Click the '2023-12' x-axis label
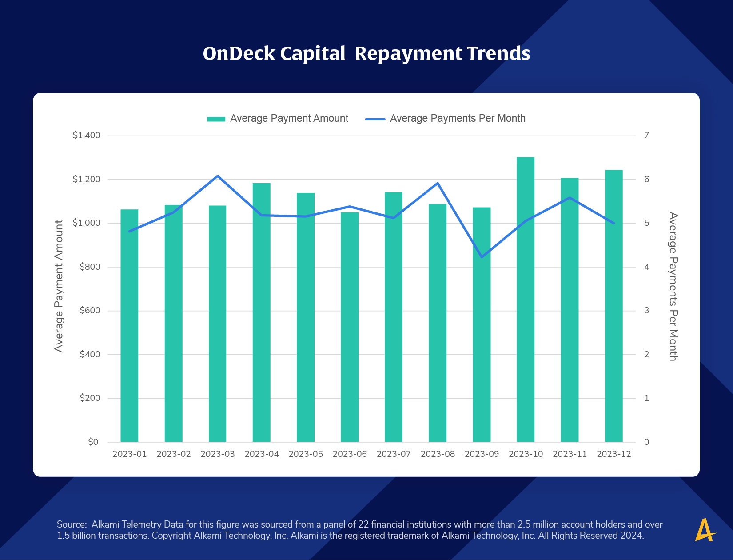Screen dimensions: 733x560 [x=614, y=454]
